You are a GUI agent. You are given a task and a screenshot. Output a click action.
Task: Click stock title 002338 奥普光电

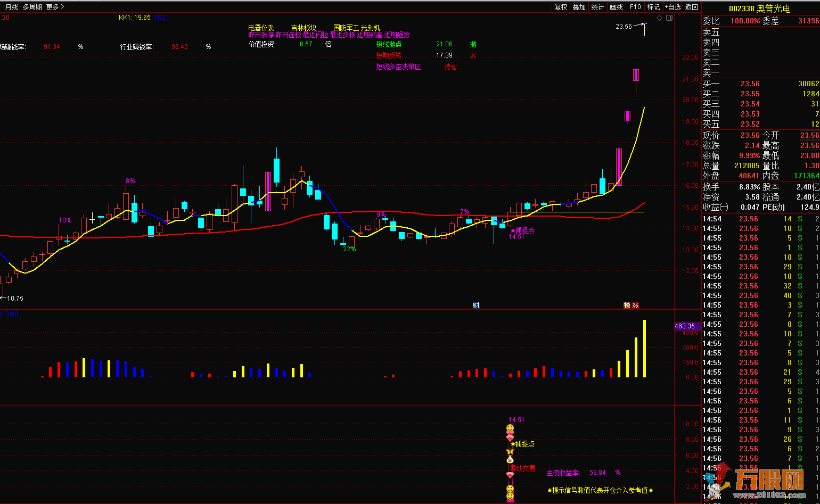(760, 9)
